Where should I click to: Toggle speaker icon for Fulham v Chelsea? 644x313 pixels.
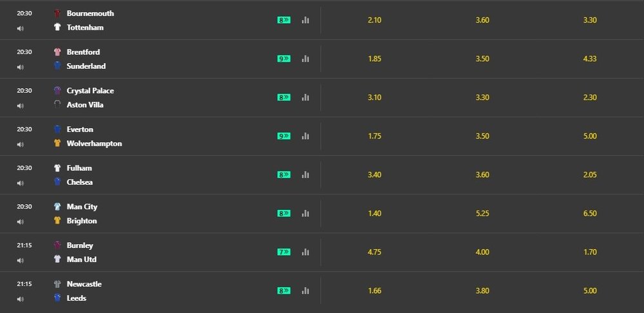click(20, 183)
